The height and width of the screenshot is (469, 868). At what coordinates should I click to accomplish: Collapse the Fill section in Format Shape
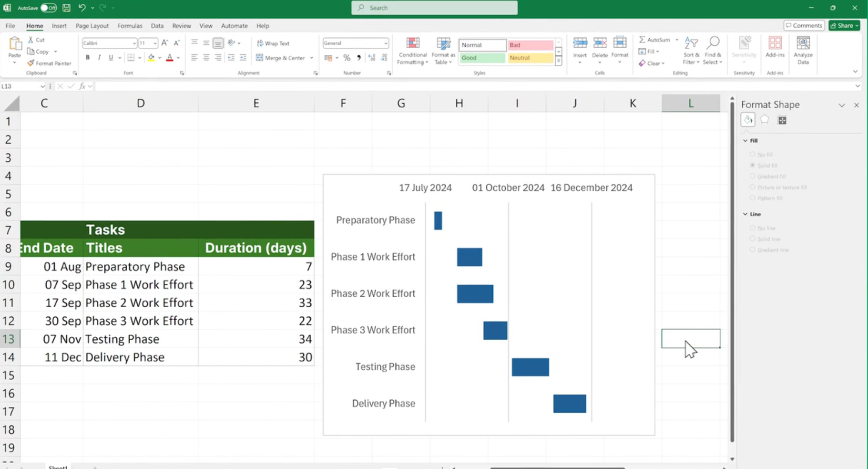[745, 141]
